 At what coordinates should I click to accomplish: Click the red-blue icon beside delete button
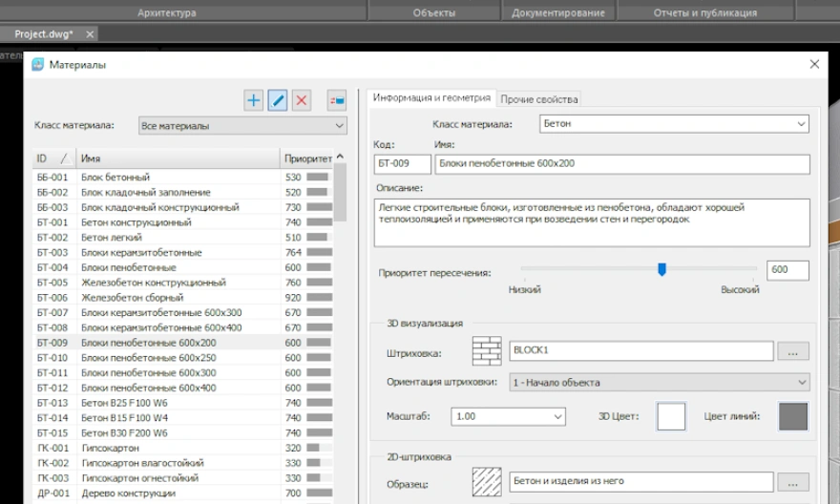[x=336, y=100]
